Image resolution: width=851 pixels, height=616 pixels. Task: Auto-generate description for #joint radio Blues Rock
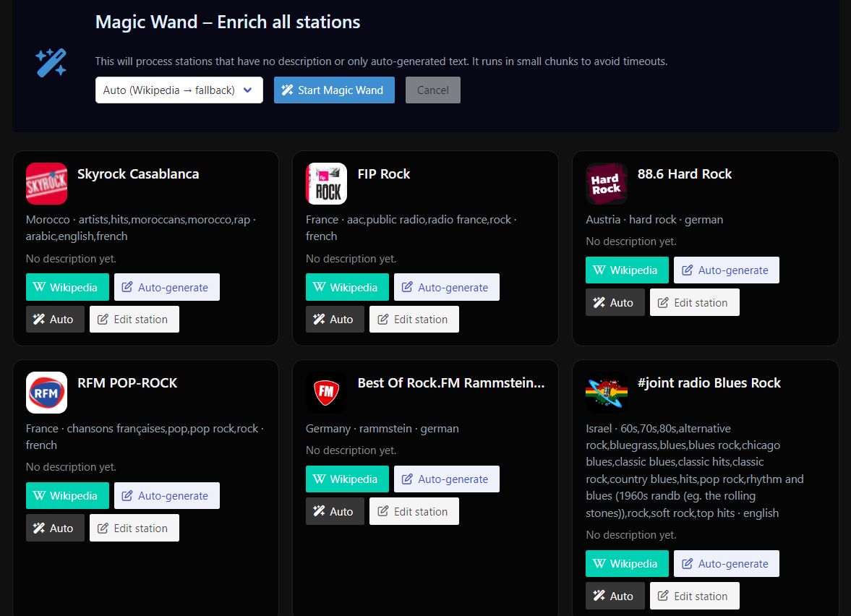click(726, 563)
